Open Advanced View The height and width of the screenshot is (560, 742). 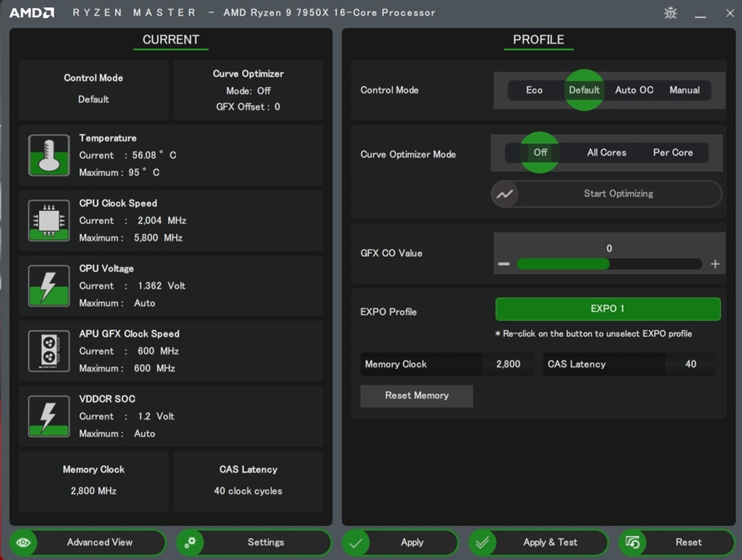[x=88, y=542]
